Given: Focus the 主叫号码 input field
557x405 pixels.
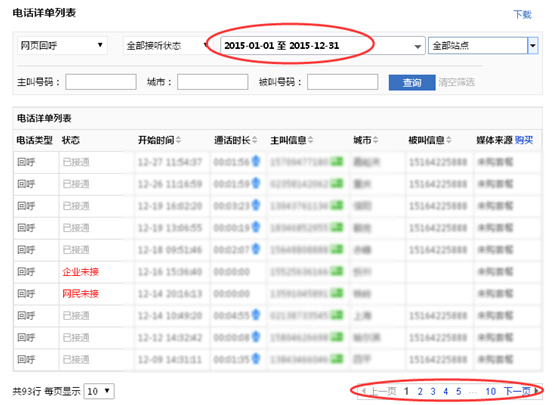Looking at the screenshot, I should (x=101, y=82).
